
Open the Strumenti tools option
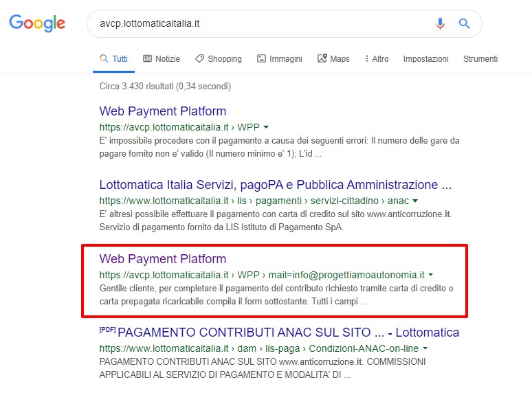pyautogui.click(x=480, y=58)
